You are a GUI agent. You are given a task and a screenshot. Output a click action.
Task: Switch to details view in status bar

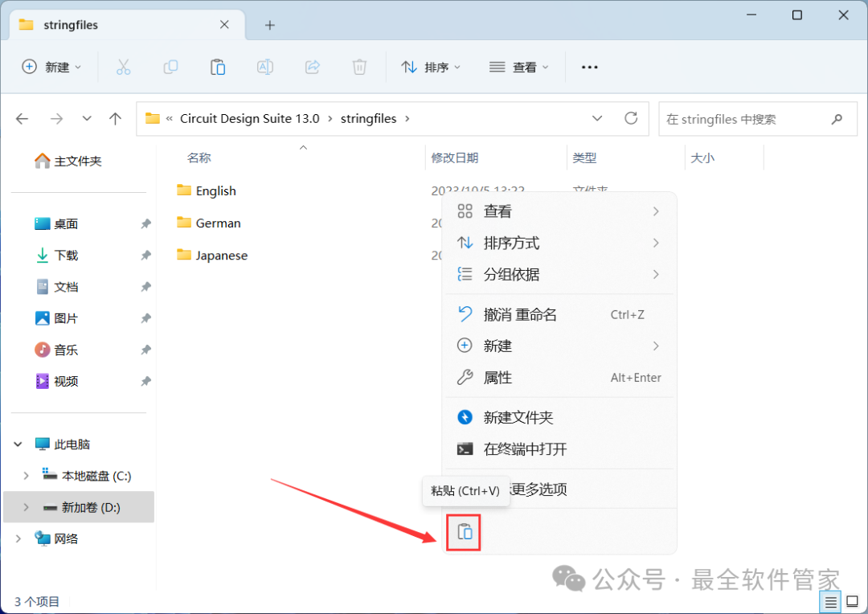click(x=830, y=602)
